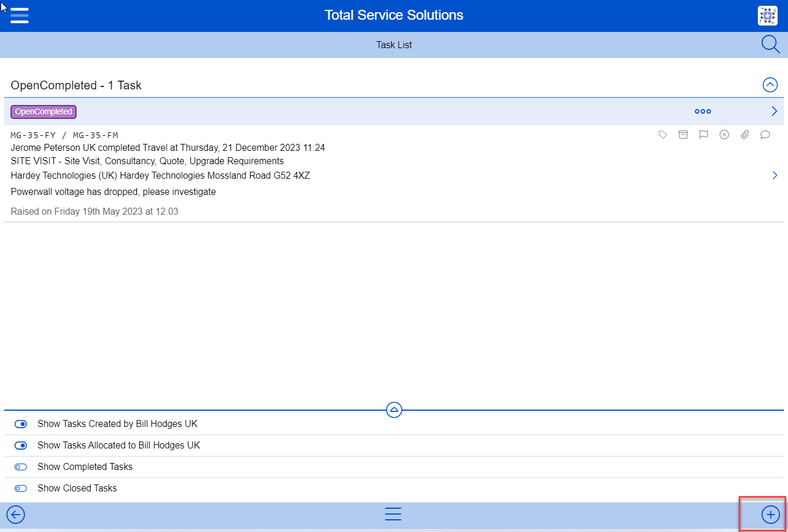788x532 pixels.
Task: Open the bottom bar list menu icon
Action: point(393,514)
